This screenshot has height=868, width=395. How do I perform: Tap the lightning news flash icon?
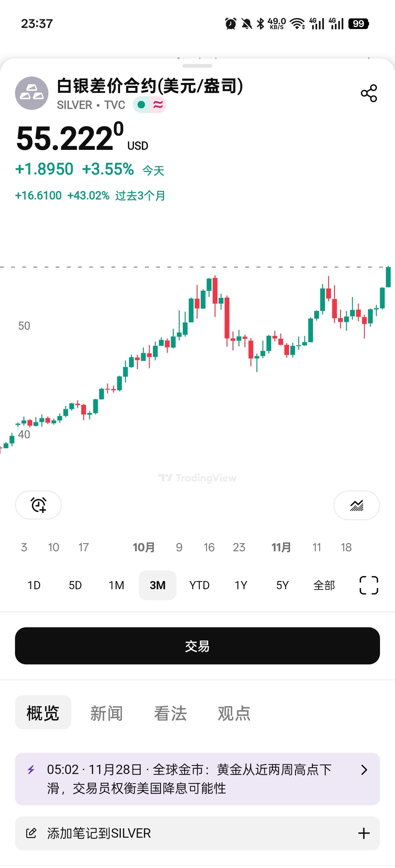(x=31, y=770)
